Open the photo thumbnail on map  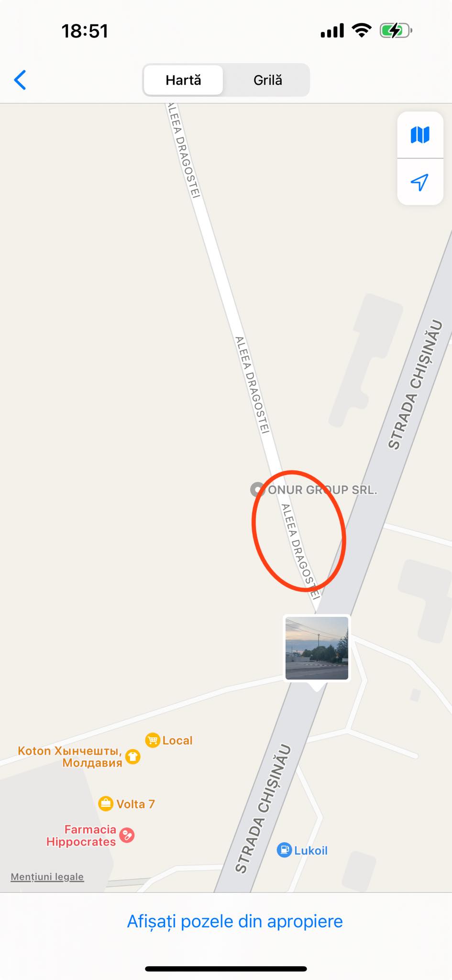pyautogui.click(x=317, y=648)
